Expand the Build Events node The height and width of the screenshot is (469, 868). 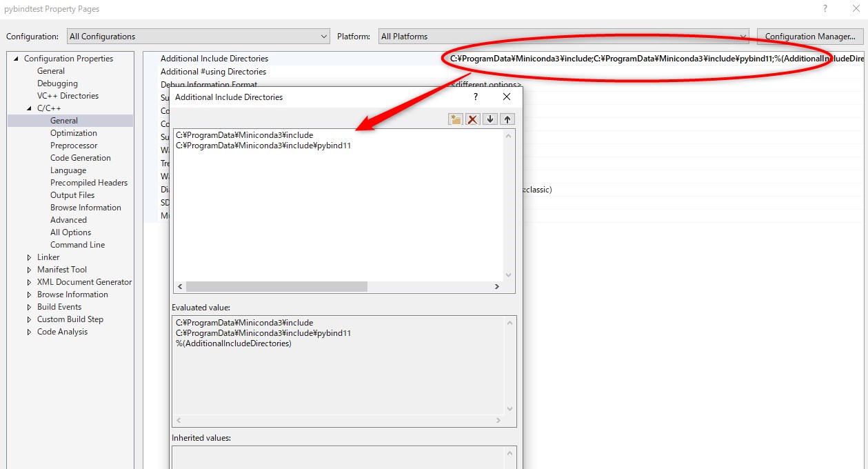click(30, 307)
